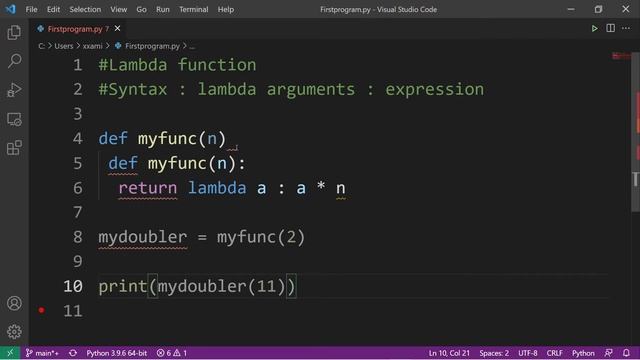Open the Manage gear menu
Screen dimensions: 640x360
[x=14, y=331]
